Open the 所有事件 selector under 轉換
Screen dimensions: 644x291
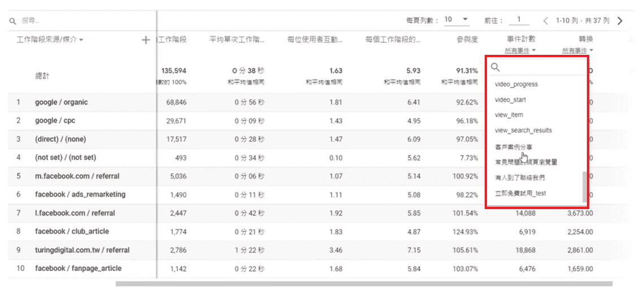577,50
